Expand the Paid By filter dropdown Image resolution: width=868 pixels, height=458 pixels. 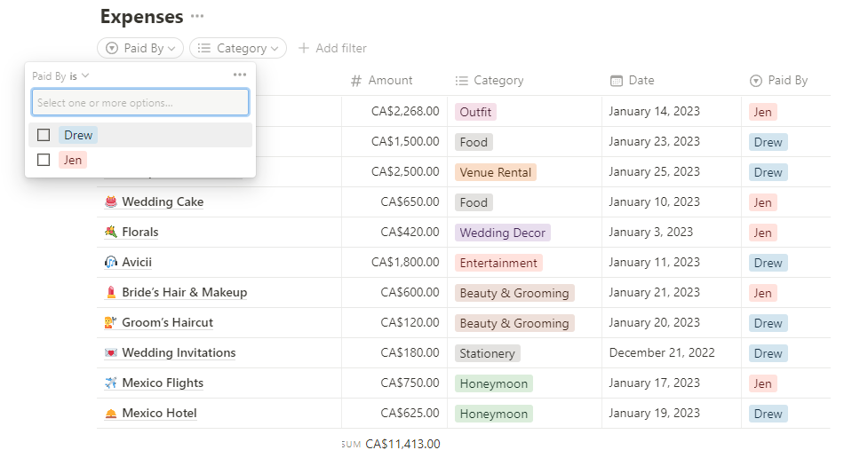point(140,48)
